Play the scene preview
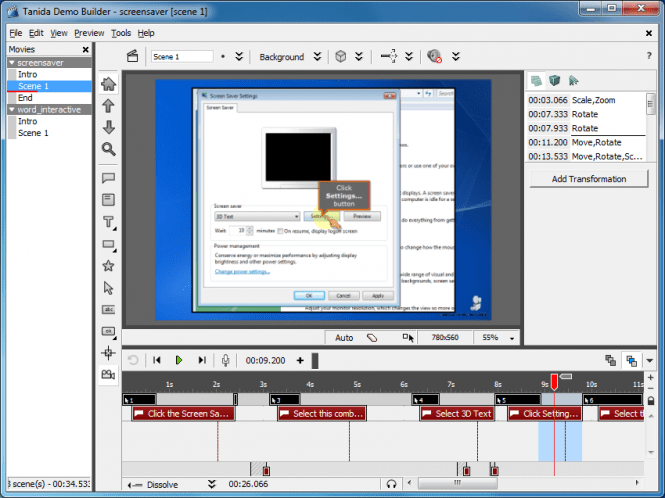Screen dimensions: 665x498 tap(179, 360)
